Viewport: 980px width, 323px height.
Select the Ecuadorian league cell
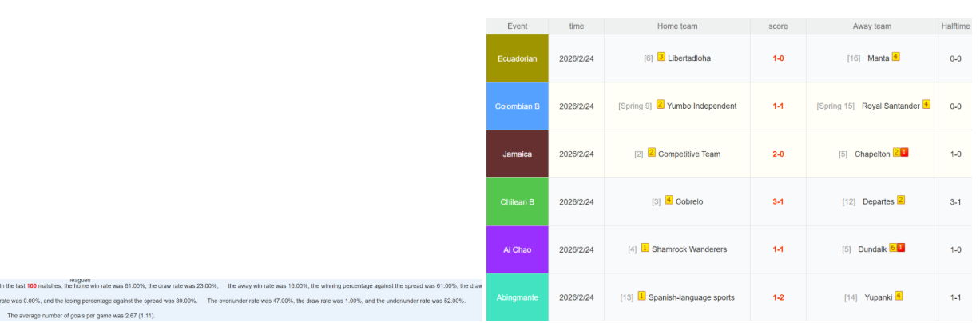pyautogui.click(x=517, y=58)
